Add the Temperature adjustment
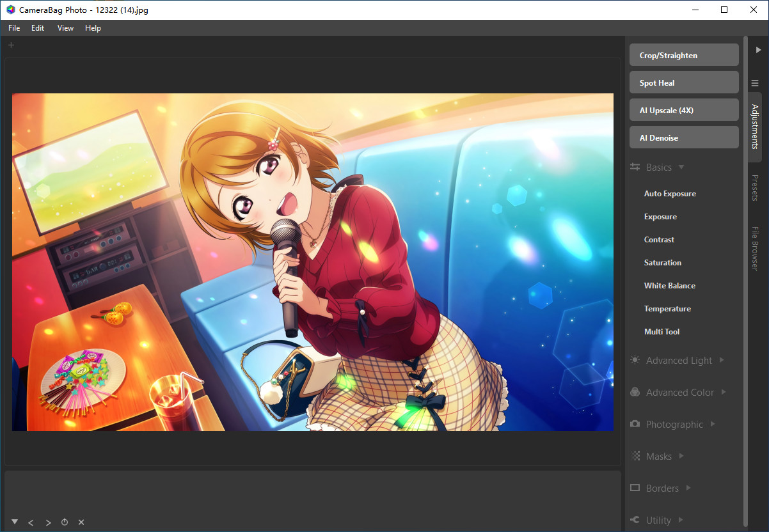Image resolution: width=769 pixels, height=532 pixels. [x=667, y=309]
